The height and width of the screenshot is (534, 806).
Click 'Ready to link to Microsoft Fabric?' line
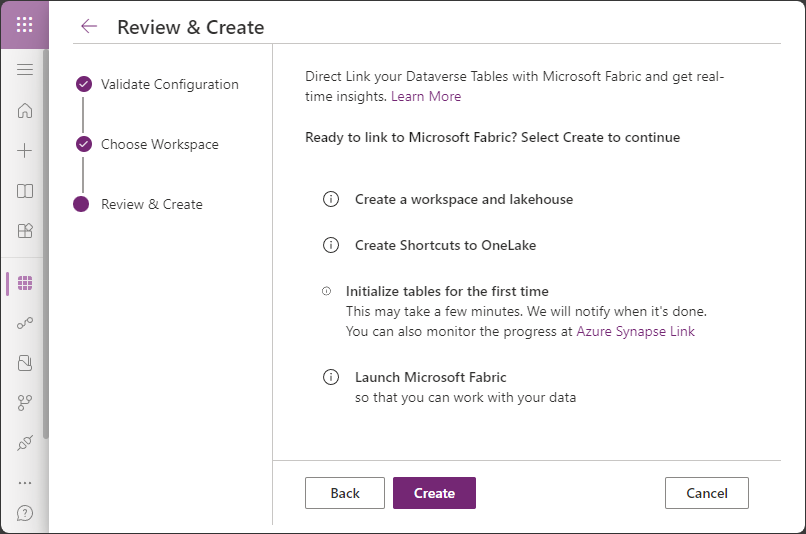point(492,138)
